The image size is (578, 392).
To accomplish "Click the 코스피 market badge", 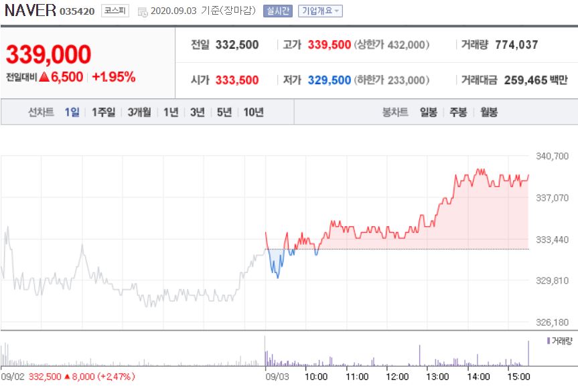I will 115,11.
